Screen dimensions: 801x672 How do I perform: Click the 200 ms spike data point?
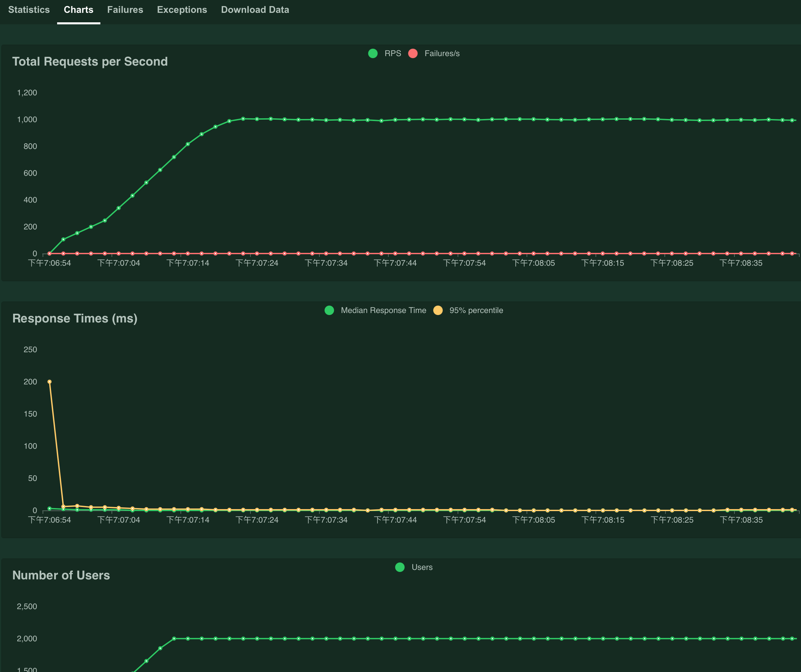[50, 382]
